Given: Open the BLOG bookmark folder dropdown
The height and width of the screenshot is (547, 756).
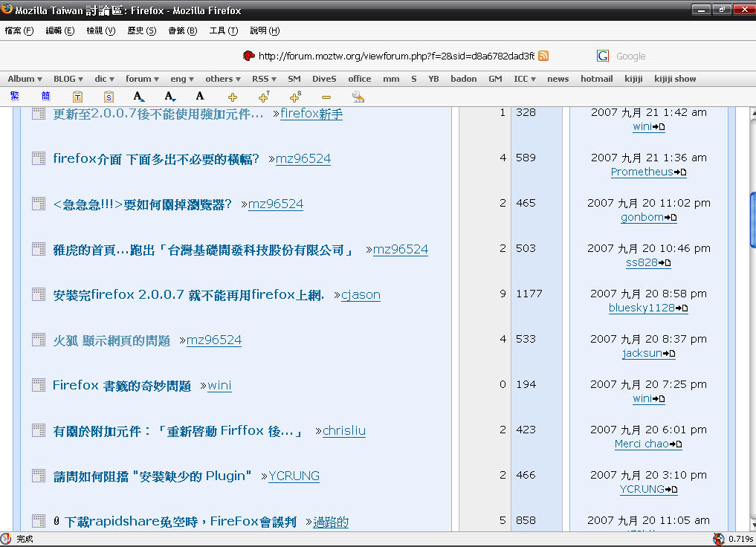Looking at the screenshot, I should pos(68,79).
